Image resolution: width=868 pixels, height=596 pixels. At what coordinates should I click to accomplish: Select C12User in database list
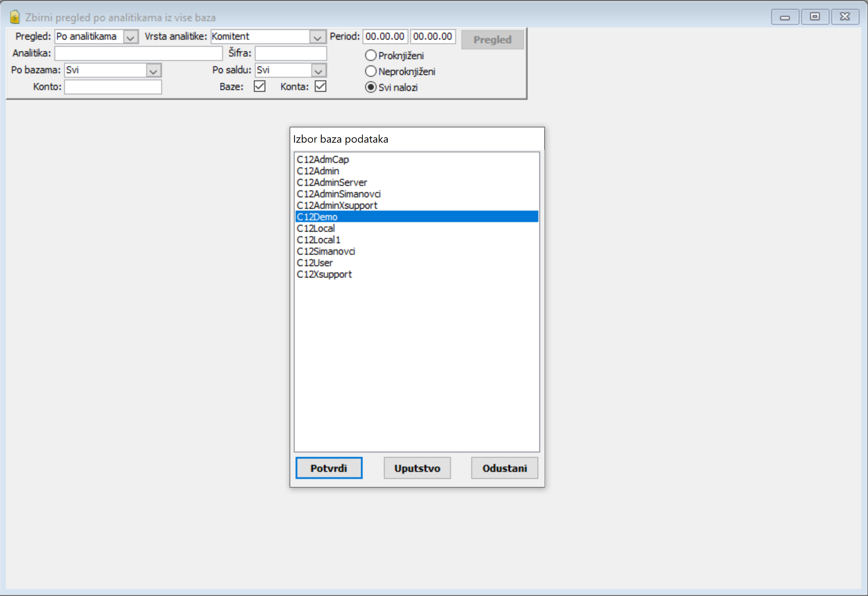coord(417,263)
